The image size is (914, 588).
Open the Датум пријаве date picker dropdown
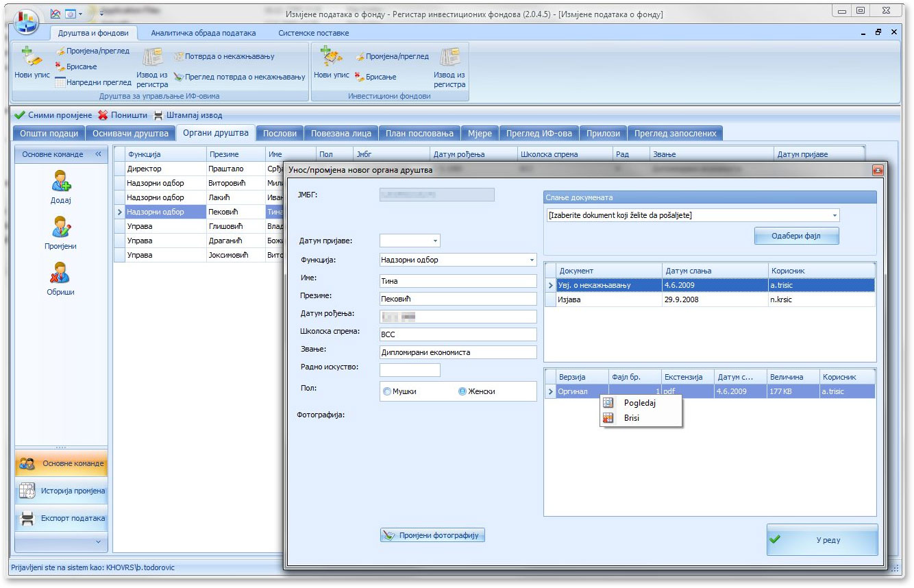(435, 241)
